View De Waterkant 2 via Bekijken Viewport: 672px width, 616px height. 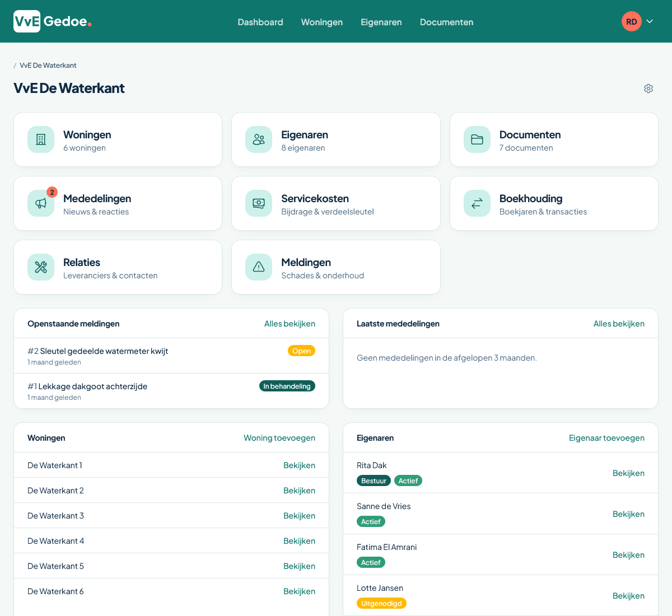tap(299, 491)
